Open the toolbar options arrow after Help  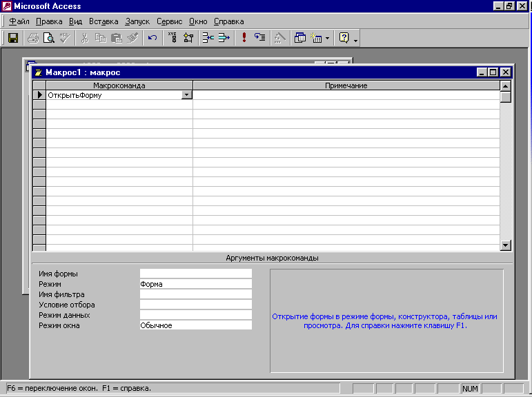tap(355, 40)
